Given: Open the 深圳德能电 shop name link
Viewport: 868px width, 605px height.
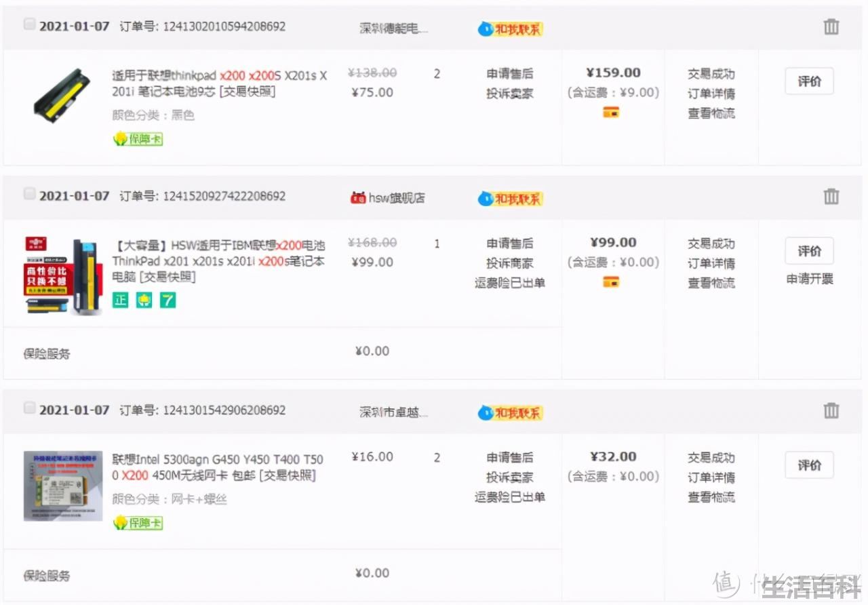Looking at the screenshot, I should [x=394, y=28].
